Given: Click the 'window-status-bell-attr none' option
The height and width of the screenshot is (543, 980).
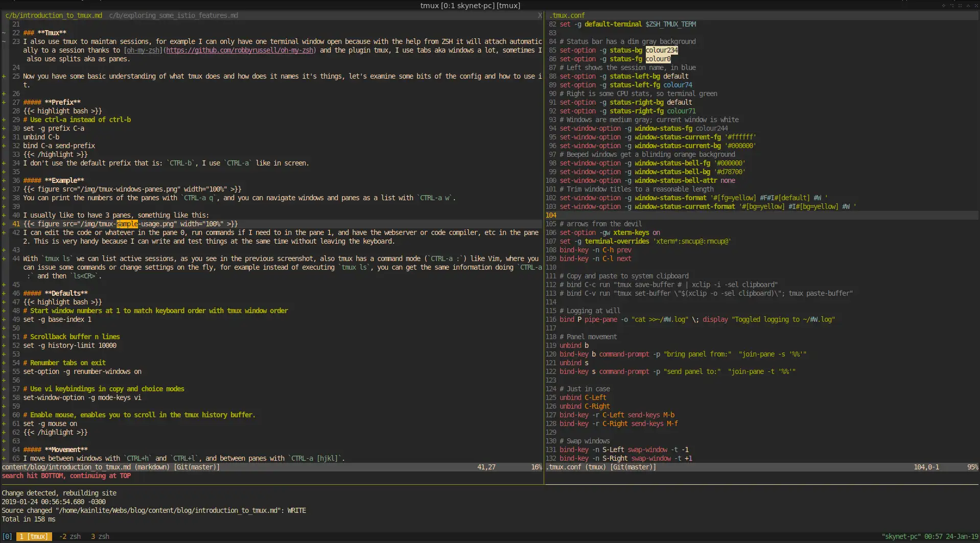Looking at the screenshot, I should (x=685, y=180).
